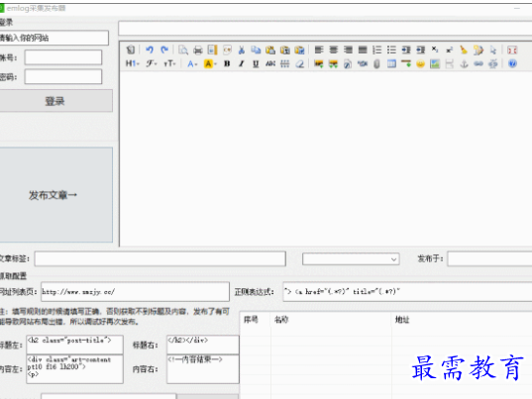This screenshot has height=399, width=532.
Task: Apply subscript formatting
Action: pos(435,50)
